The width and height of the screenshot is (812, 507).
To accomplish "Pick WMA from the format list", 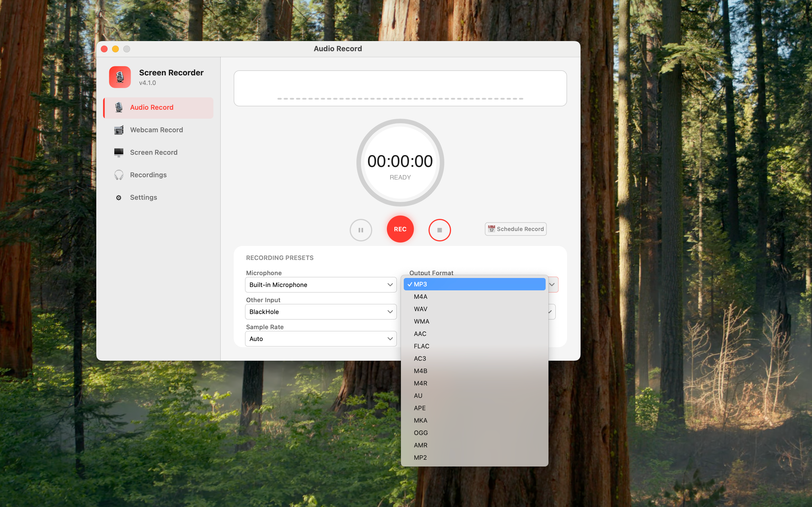I will click(474, 322).
